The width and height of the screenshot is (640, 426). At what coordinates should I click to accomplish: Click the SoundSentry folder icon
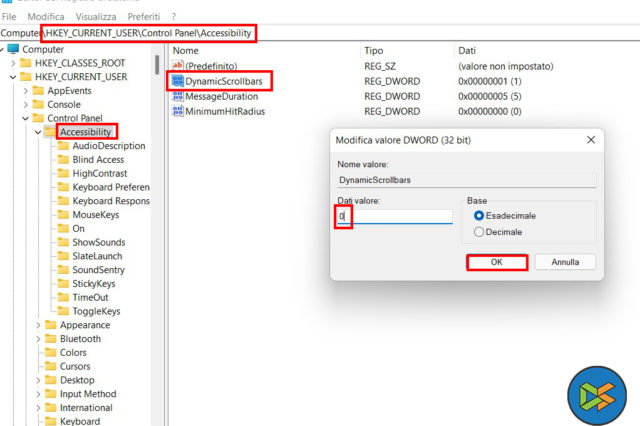(63, 270)
